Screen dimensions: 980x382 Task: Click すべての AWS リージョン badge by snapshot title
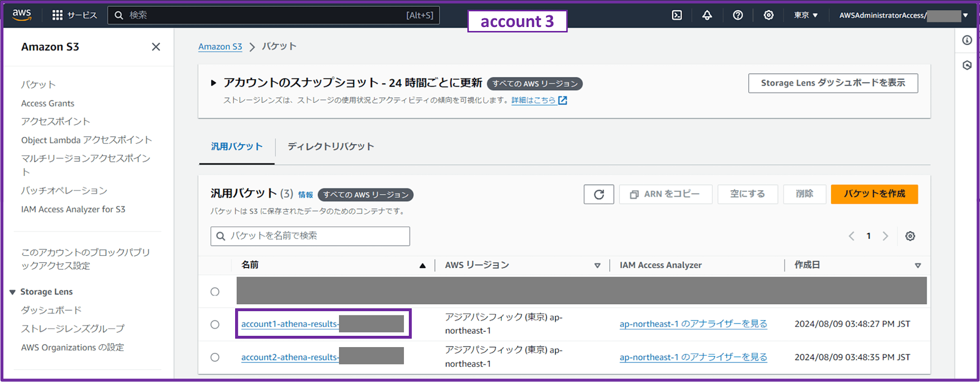(x=535, y=84)
